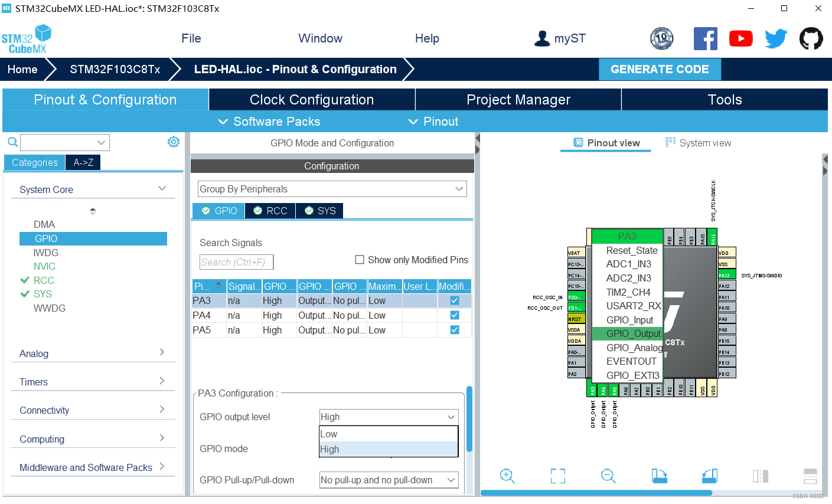The width and height of the screenshot is (832, 504).
Task: Choose High in output level list
Action: pyautogui.click(x=389, y=449)
